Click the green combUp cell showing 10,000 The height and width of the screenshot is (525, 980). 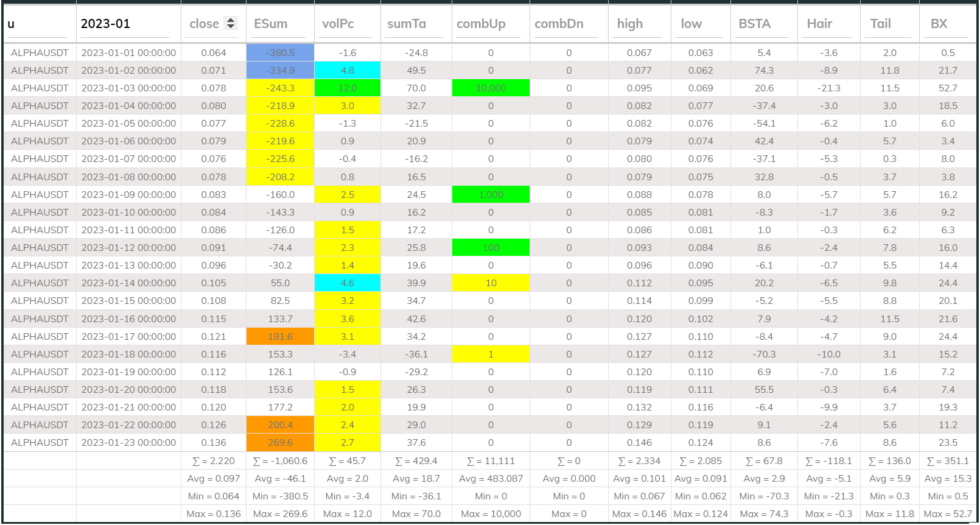pyautogui.click(x=491, y=88)
